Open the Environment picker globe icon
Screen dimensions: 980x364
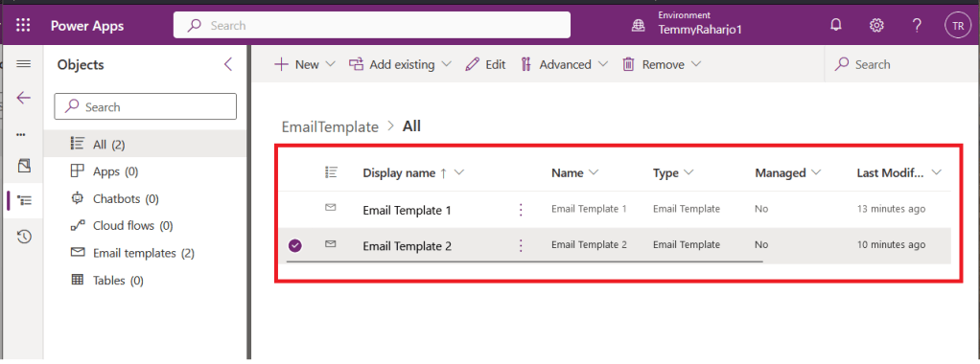(x=638, y=26)
